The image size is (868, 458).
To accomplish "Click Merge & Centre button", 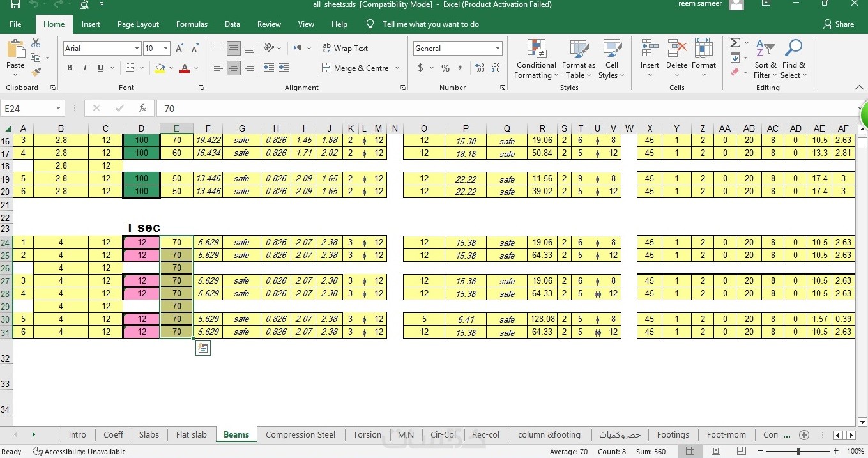I will coord(355,68).
